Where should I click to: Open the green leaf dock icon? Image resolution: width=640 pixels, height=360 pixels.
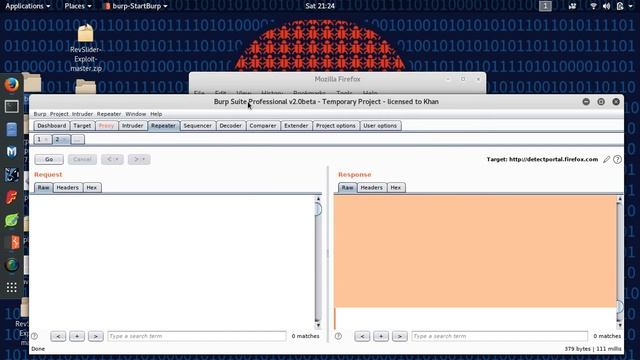click(11, 220)
